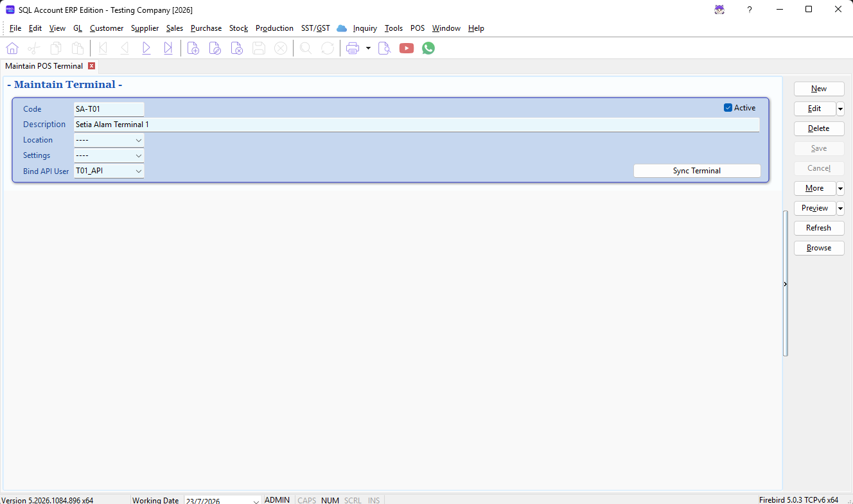Click NUM indicator in status bar
Image resolution: width=853 pixels, height=504 pixels.
tap(330, 500)
